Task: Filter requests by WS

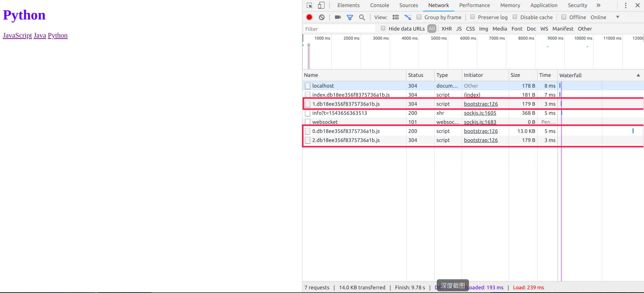Action: point(544,29)
